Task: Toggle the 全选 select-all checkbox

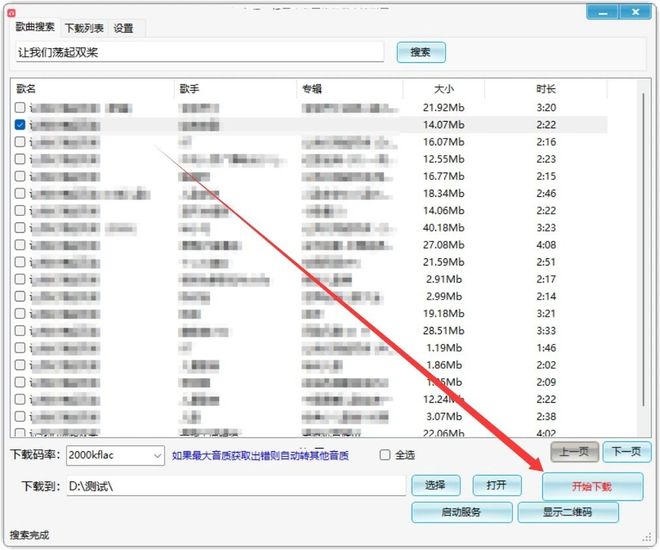Action: click(x=385, y=455)
